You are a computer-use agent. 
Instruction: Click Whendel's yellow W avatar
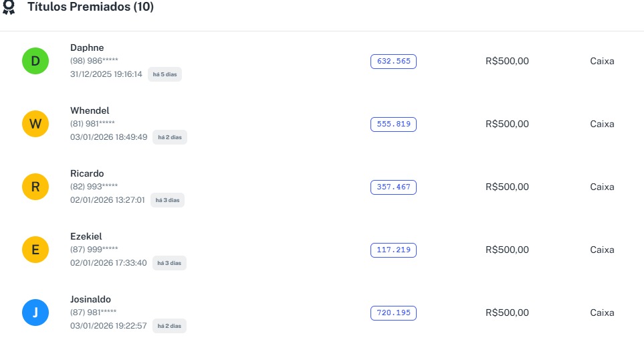click(35, 124)
